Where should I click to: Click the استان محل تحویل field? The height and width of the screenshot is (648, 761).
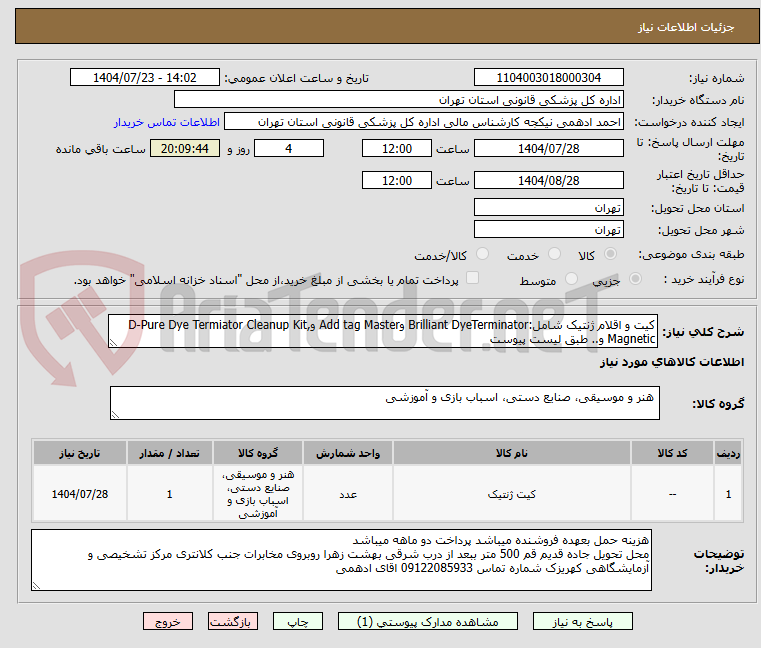tap(548, 208)
